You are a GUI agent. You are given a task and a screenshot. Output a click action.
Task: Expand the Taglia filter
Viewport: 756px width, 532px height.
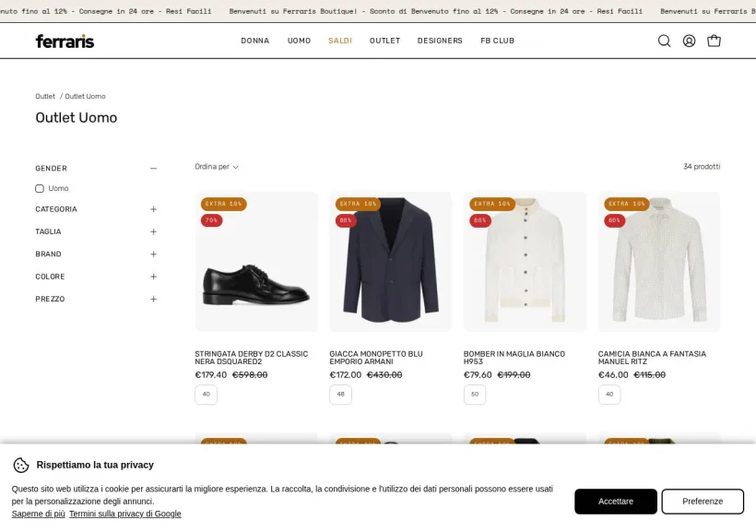coord(153,231)
